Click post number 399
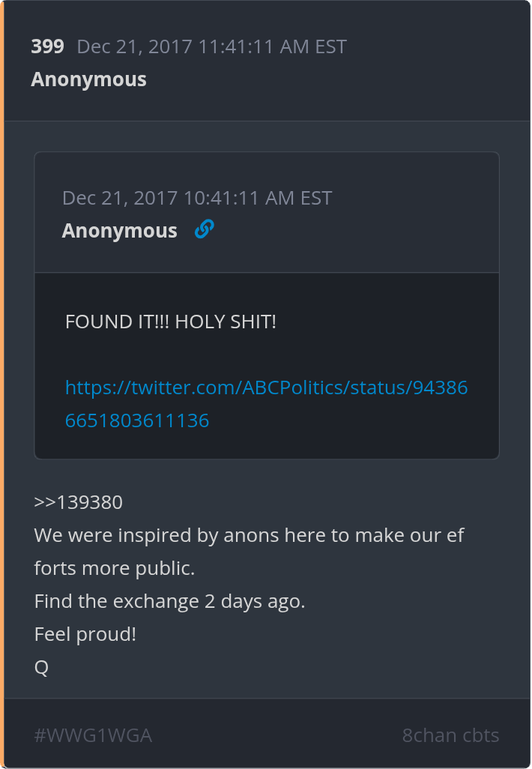532x769 pixels. click(x=47, y=46)
